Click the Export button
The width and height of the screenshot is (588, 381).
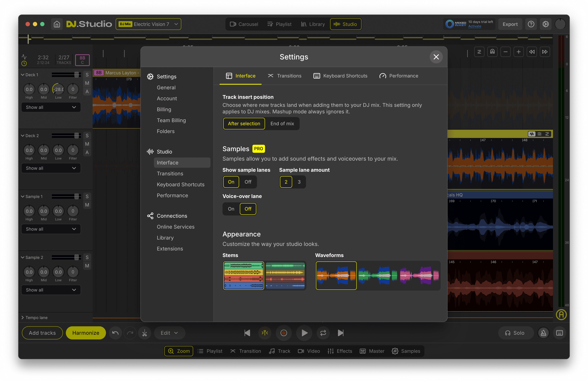coord(510,24)
